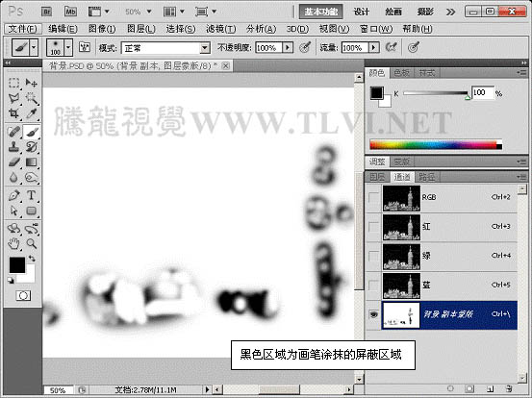Screen dimensions: 532x398
Task: Switch to the 路径 tab
Action: tap(427, 177)
